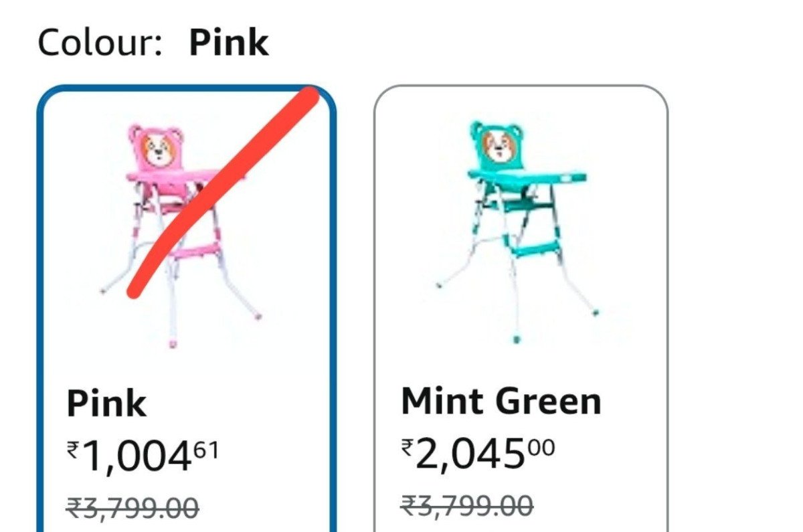Image resolution: width=803 pixels, height=532 pixels.
Task: Click the Colour: label heading
Action: coord(100,43)
